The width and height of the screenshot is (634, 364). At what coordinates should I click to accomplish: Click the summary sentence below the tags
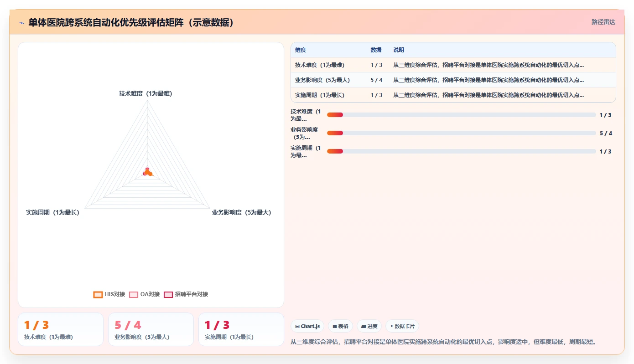443,342
